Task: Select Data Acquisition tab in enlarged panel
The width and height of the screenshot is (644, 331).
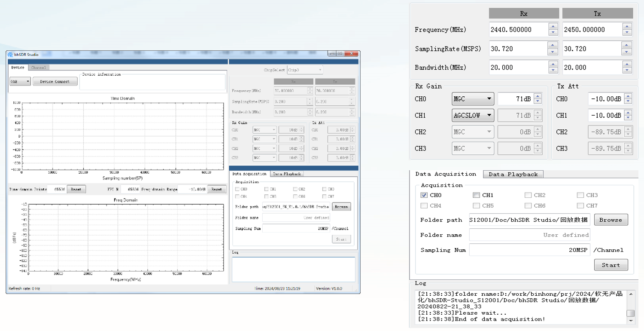Action: [446, 174]
